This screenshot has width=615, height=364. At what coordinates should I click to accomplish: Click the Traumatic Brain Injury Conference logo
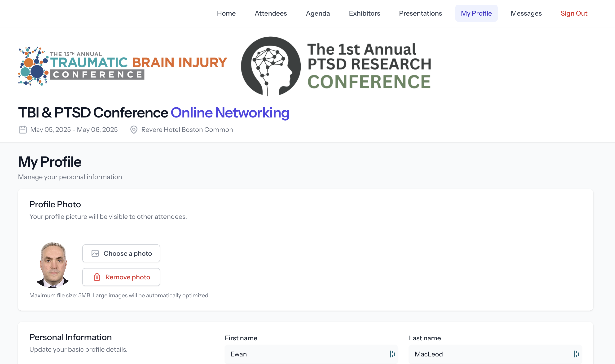click(123, 66)
